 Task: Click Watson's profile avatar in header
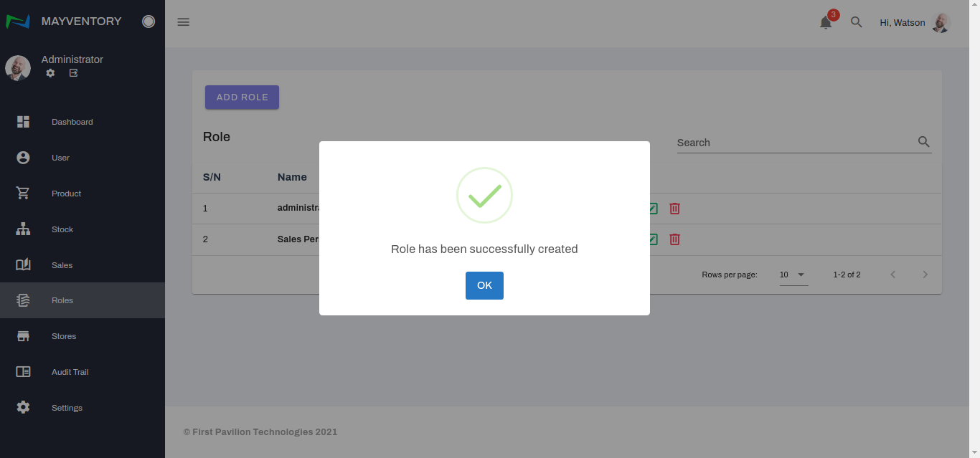(941, 23)
